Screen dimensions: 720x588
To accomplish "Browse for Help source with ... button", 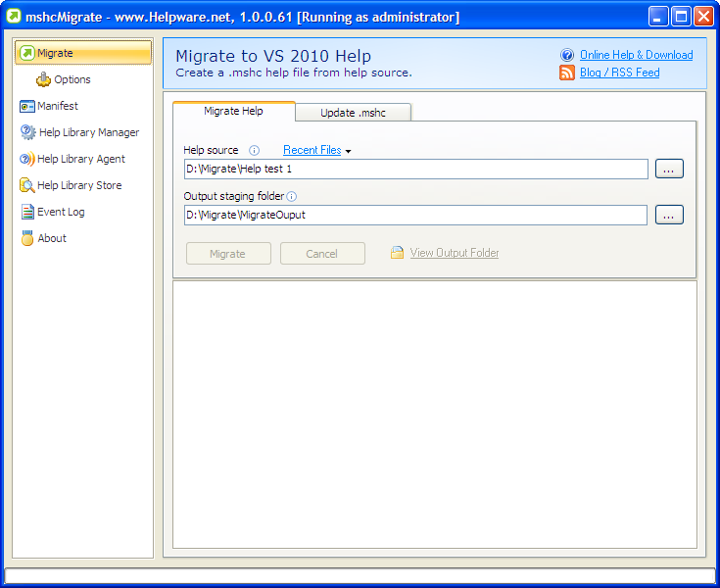I will [x=669, y=169].
